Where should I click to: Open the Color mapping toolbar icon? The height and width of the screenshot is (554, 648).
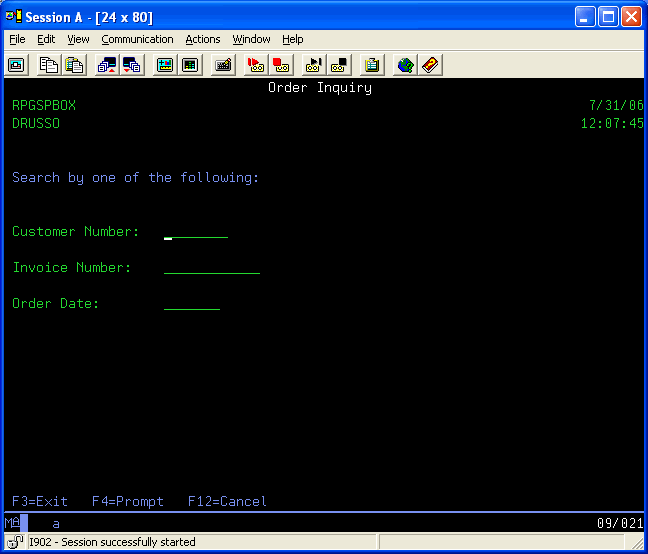(190, 65)
